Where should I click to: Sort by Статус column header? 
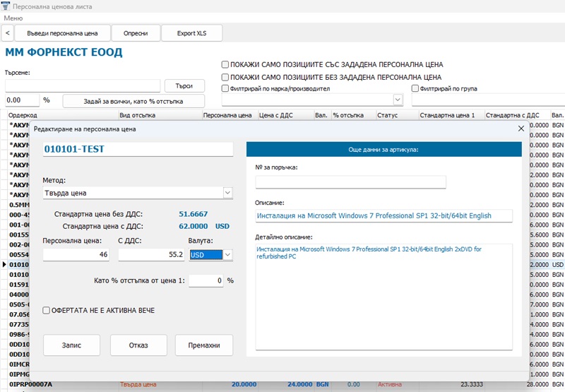coord(397,115)
